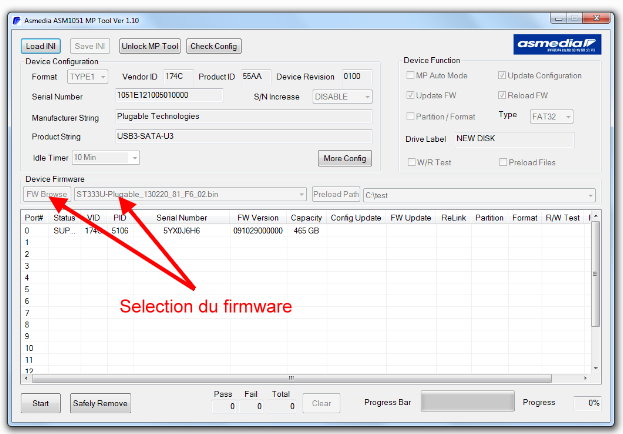Viewport: 623px width, 434px height.
Task: Click the FW Browse button
Action: coord(47,194)
